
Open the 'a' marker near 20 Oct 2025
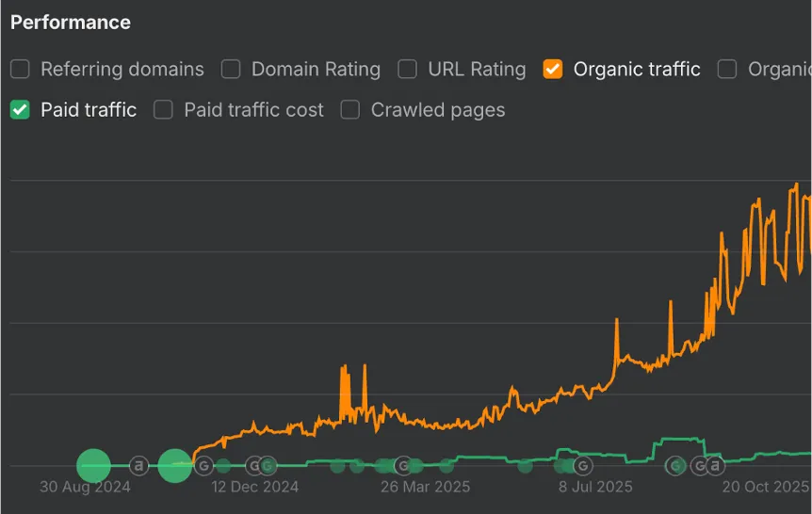pos(715,466)
